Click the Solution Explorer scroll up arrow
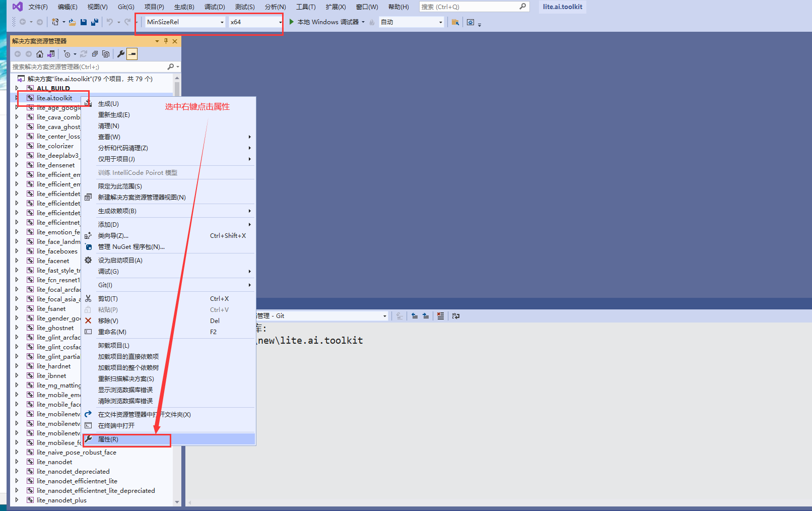 coord(177,78)
